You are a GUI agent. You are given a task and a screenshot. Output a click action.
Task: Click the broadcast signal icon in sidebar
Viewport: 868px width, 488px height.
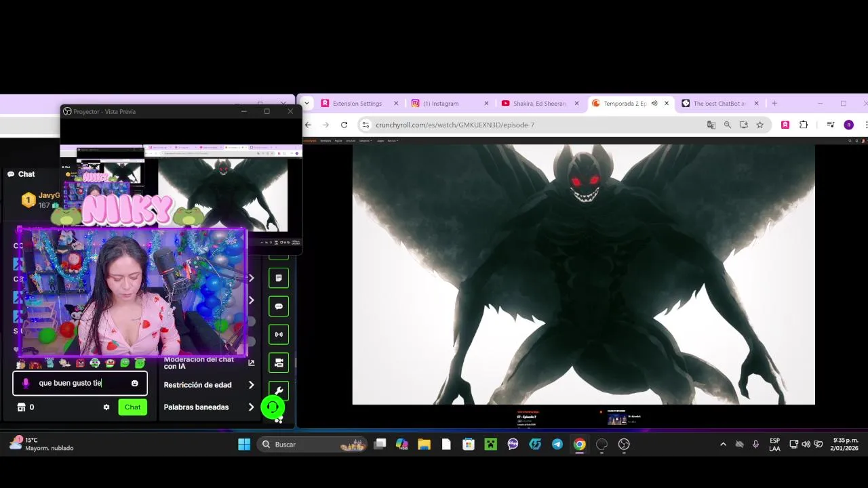(x=279, y=334)
